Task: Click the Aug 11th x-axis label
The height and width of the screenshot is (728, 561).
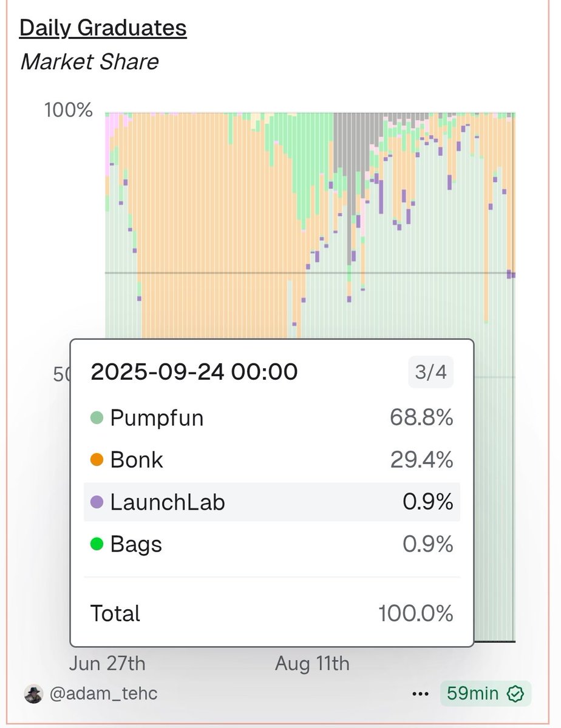Action: [312, 663]
